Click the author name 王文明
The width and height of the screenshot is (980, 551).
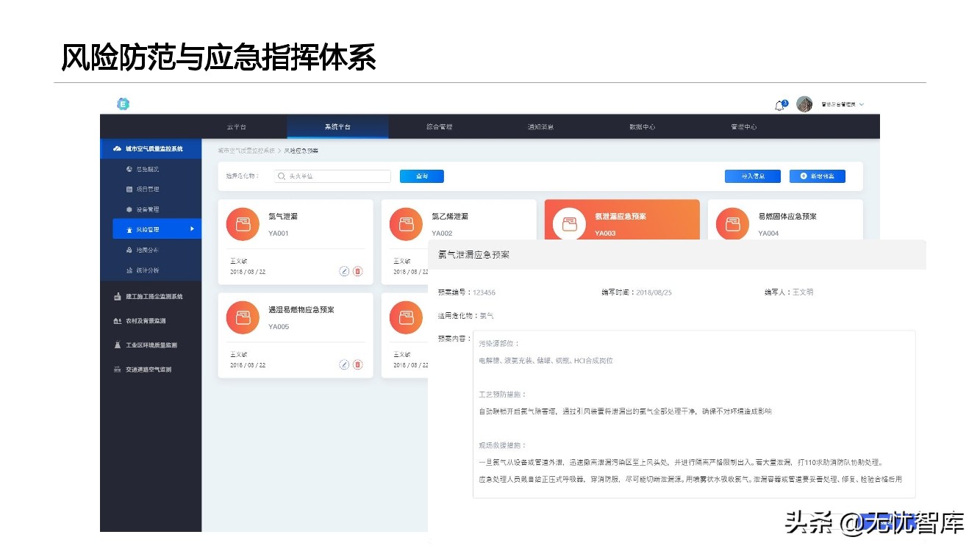coord(802,292)
